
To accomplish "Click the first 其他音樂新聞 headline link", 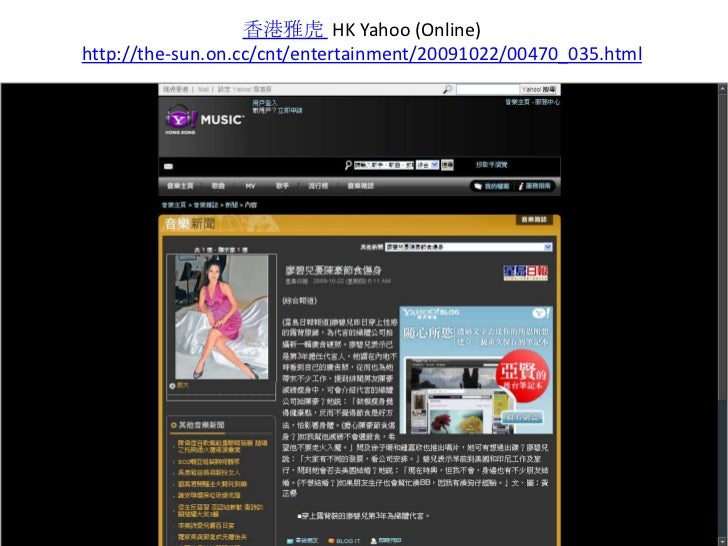I will tap(222, 446).
